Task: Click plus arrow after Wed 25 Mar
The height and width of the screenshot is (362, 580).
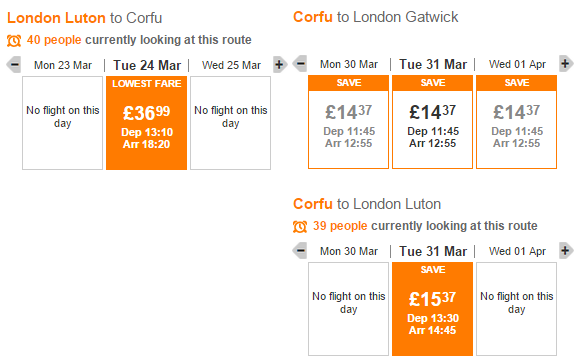Action: [x=280, y=65]
